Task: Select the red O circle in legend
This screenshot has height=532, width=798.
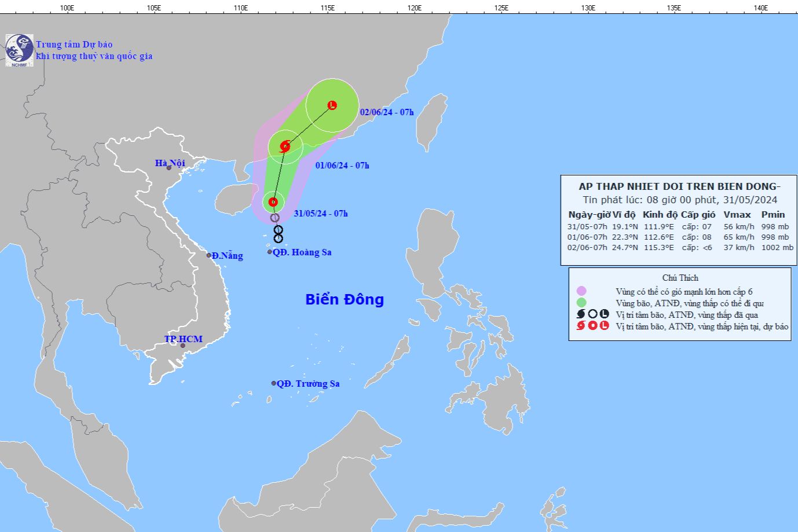Action: 593,326
